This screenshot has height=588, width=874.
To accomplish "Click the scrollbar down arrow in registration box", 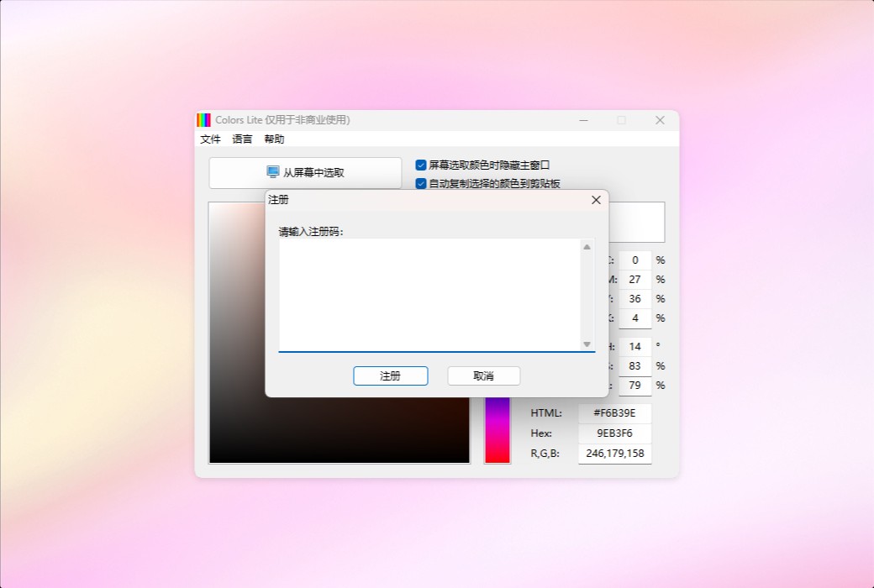I will tap(587, 344).
